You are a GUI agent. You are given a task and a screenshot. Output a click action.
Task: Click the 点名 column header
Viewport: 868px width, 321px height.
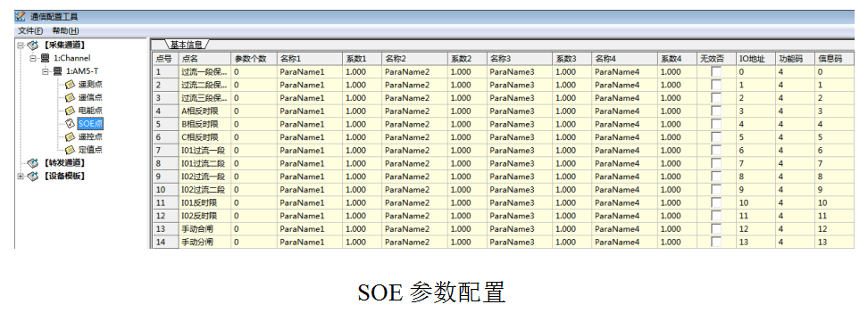(204, 59)
